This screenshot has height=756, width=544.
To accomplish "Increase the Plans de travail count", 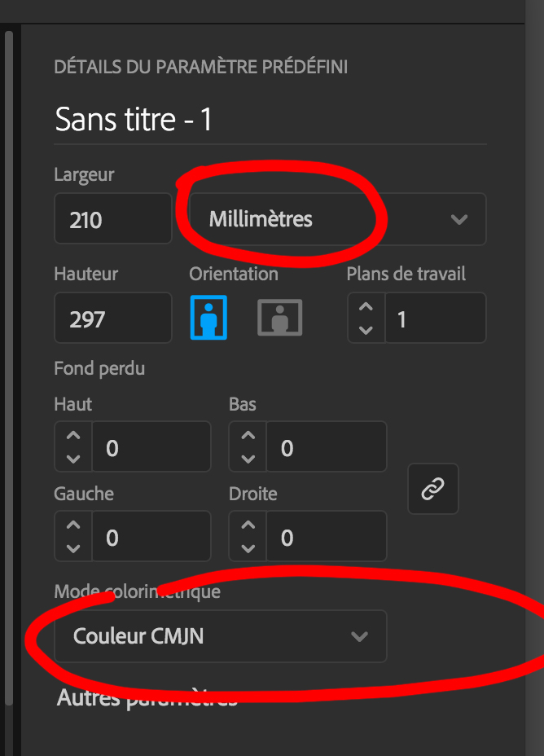I will (x=366, y=308).
